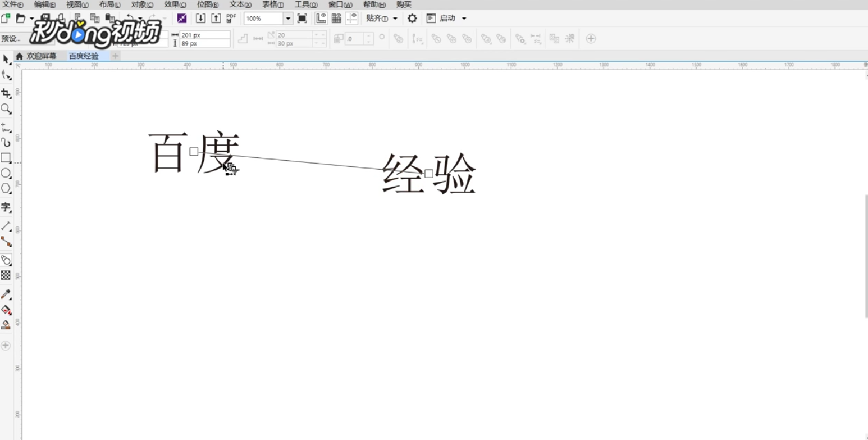Screen dimensions: 868x440
Task: Click the blend end handle on 经验
Action: click(x=429, y=173)
